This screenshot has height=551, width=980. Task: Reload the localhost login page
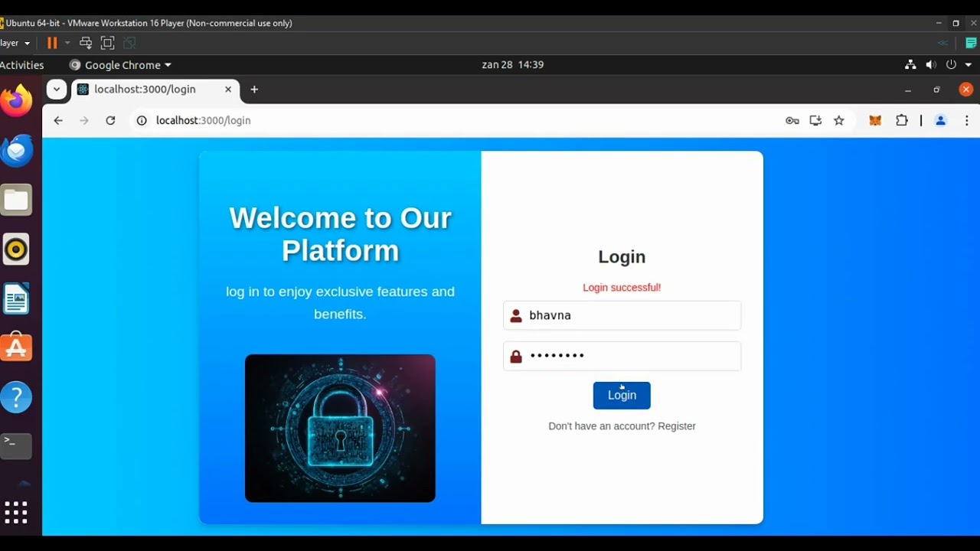[110, 120]
